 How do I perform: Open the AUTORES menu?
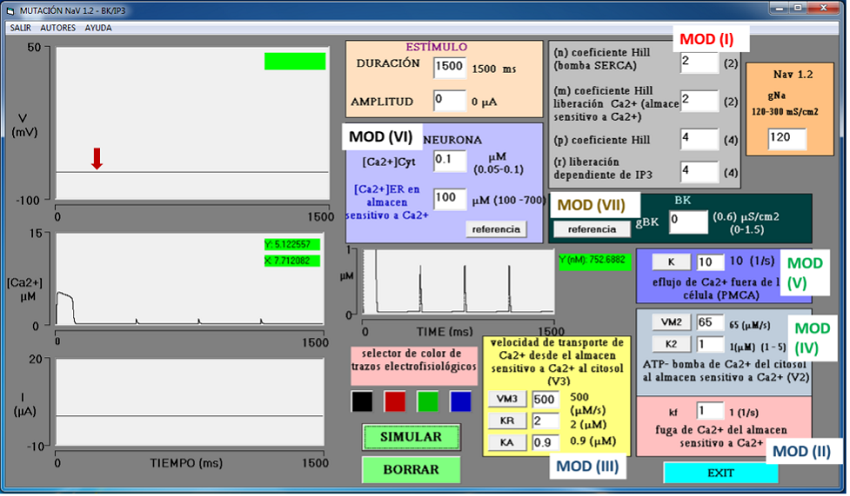(x=58, y=28)
